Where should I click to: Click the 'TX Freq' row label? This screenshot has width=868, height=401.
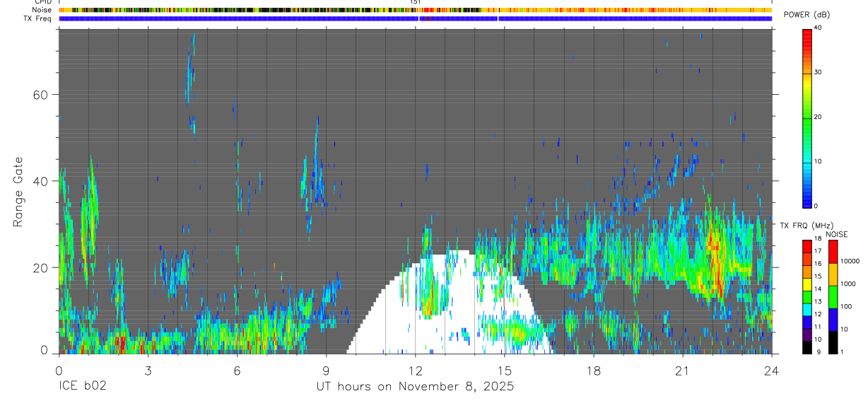37,18
